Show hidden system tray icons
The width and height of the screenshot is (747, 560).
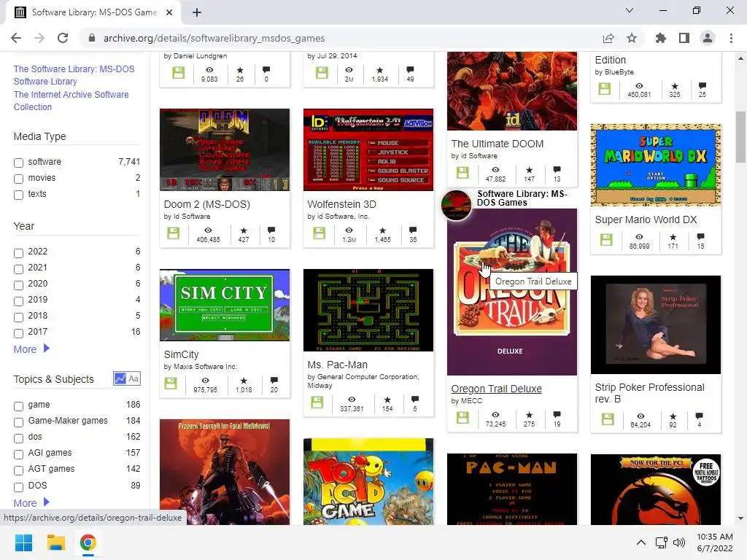641,542
